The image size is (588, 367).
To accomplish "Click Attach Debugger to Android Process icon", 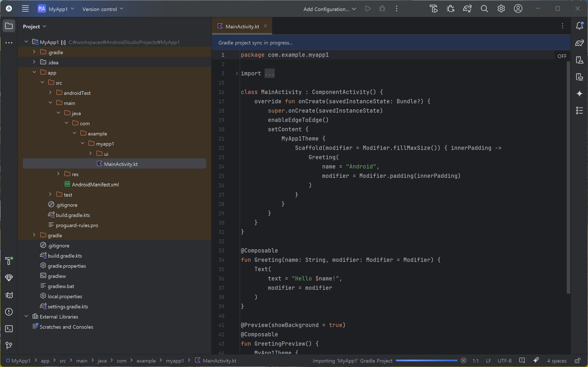I will [x=451, y=9].
